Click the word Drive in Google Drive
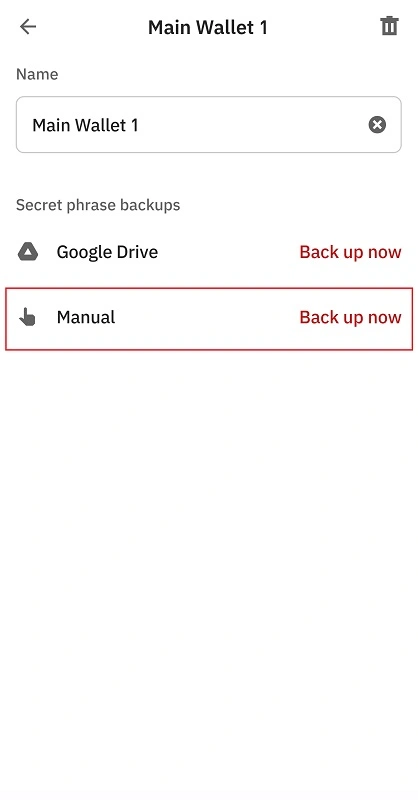Image resolution: width=418 pixels, height=800 pixels. (136, 252)
